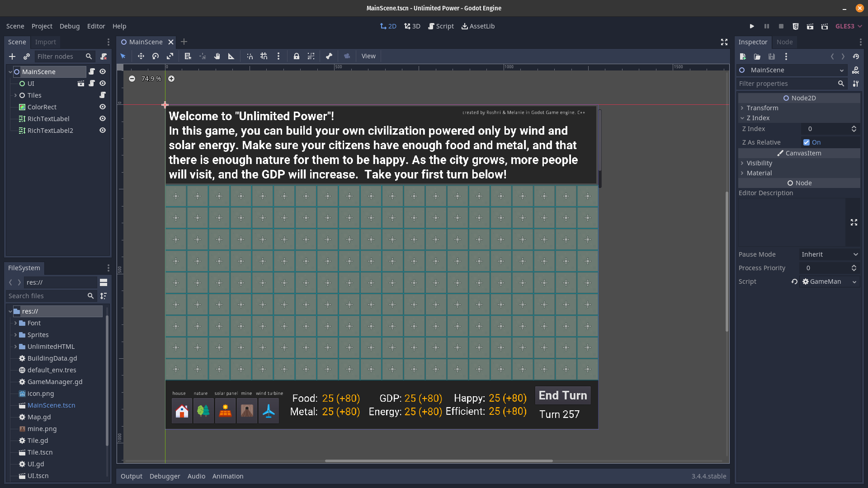Collapse the res:// folder tree
The height and width of the screenshot is (488, 868).
[x=10, y=311]
